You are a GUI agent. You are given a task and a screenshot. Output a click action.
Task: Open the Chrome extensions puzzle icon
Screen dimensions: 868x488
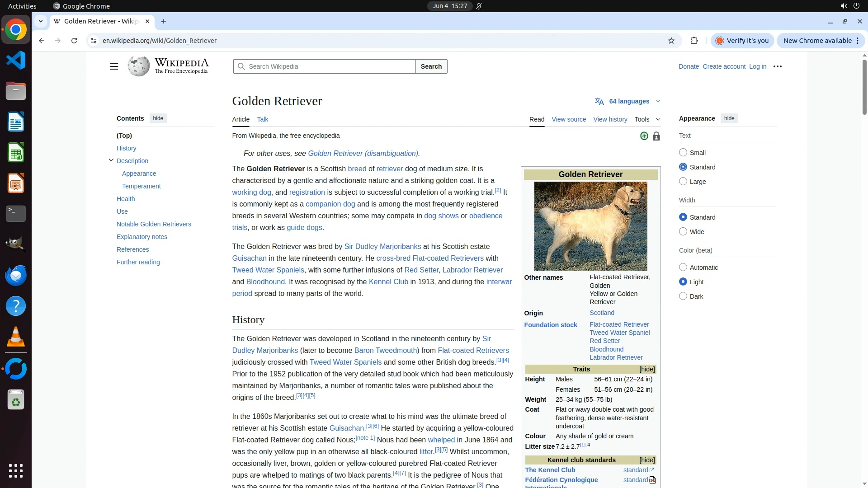click(x=694, y=41)
